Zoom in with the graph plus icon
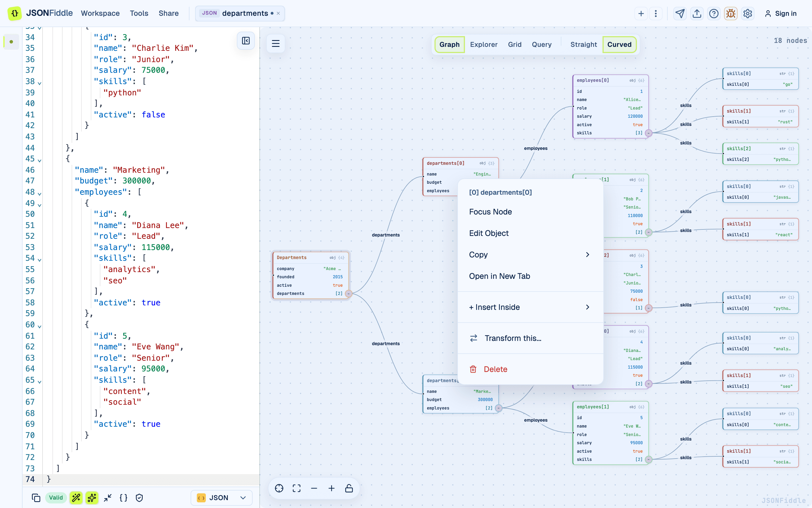The height and width of the screenshot is (508, 812). click(332, 488)
